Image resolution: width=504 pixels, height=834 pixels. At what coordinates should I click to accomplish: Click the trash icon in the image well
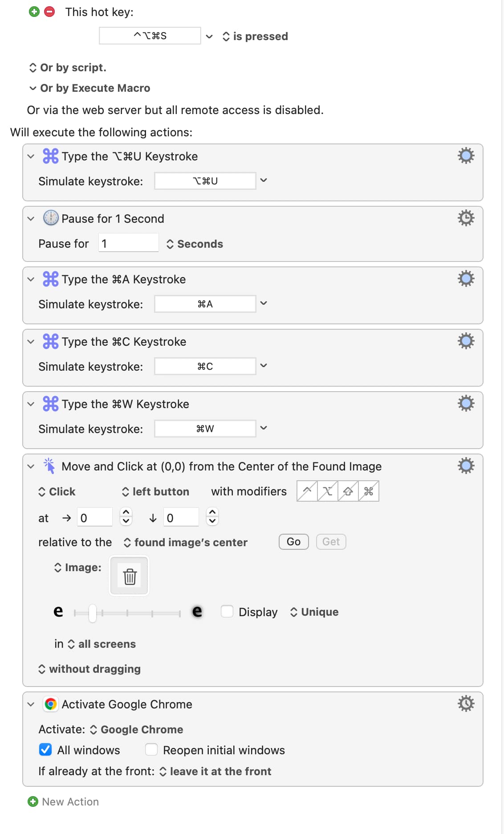point(130,576)
